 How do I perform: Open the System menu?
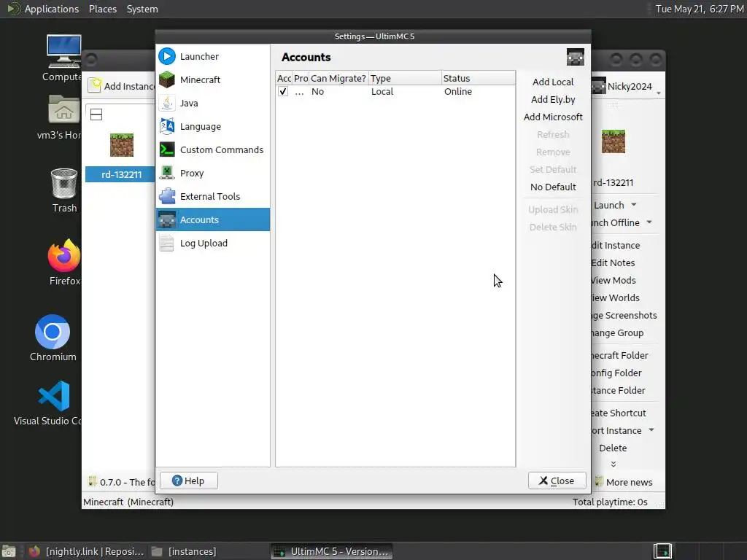[142, 9]
